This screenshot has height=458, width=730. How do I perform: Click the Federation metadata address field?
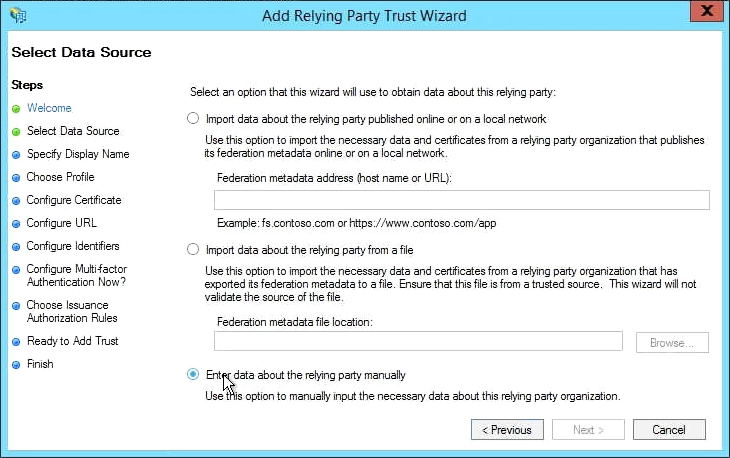[x=461, y=200]
